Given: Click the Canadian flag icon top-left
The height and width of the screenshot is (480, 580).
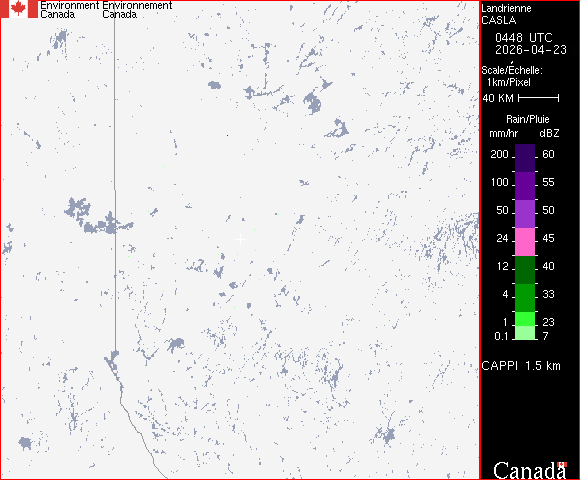Looking at the screenshot, I should point(18,9).
